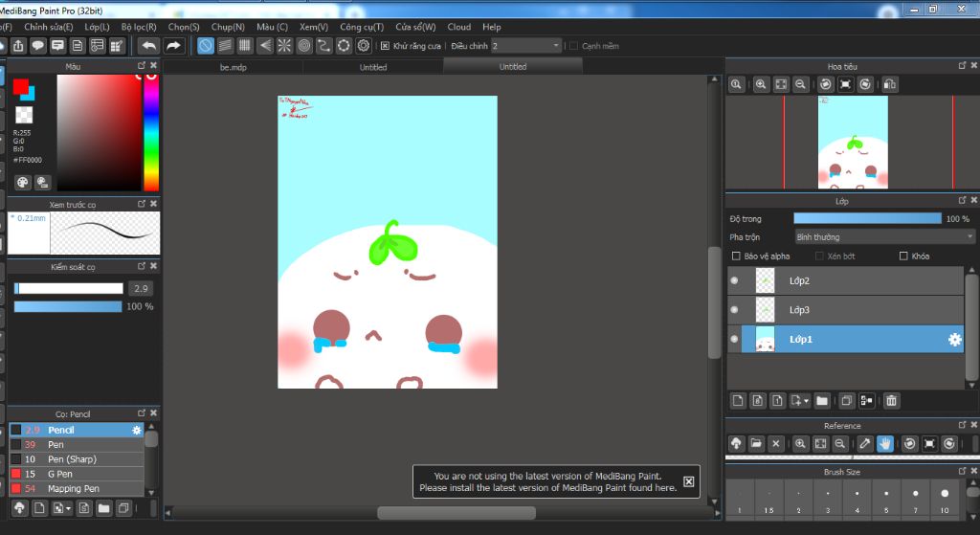The width and height of the screenshot is (980, 535).
Task: Select the concentric circle snap icon
Action: [304, 46]
